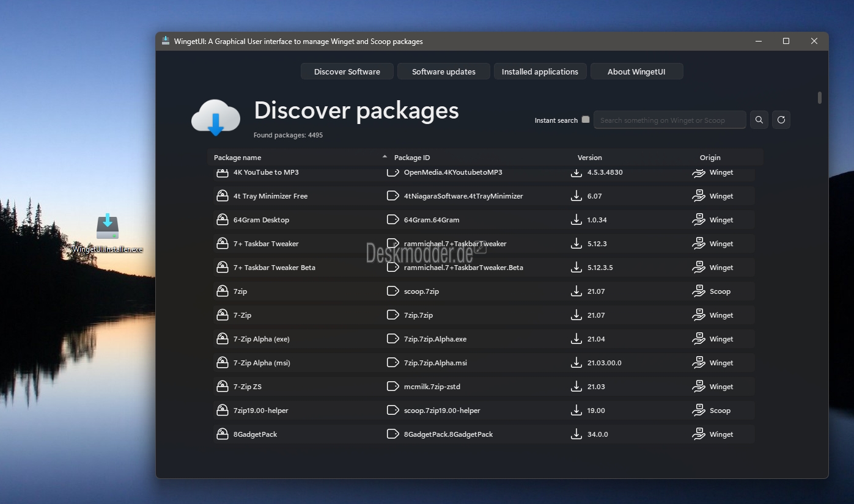Open Installed applications tab
The width and height of the screenshot is (854, 504).
pyautogui.click(x=540, y=71)
